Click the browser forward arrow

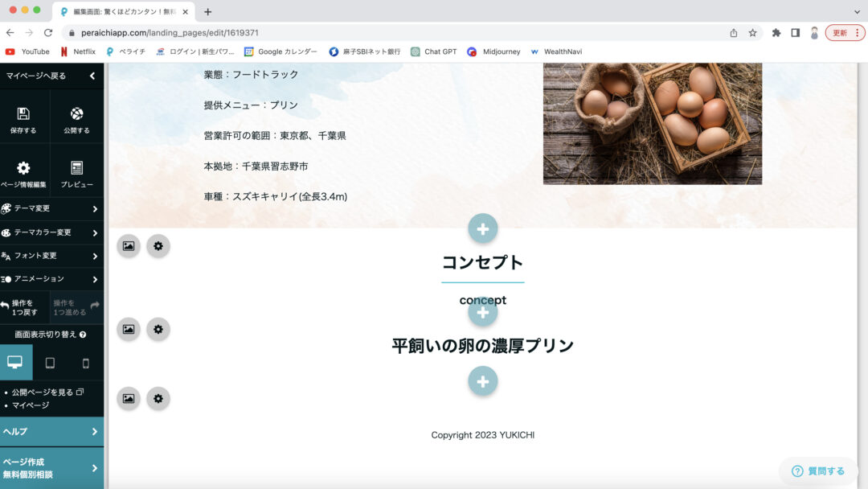29,33
